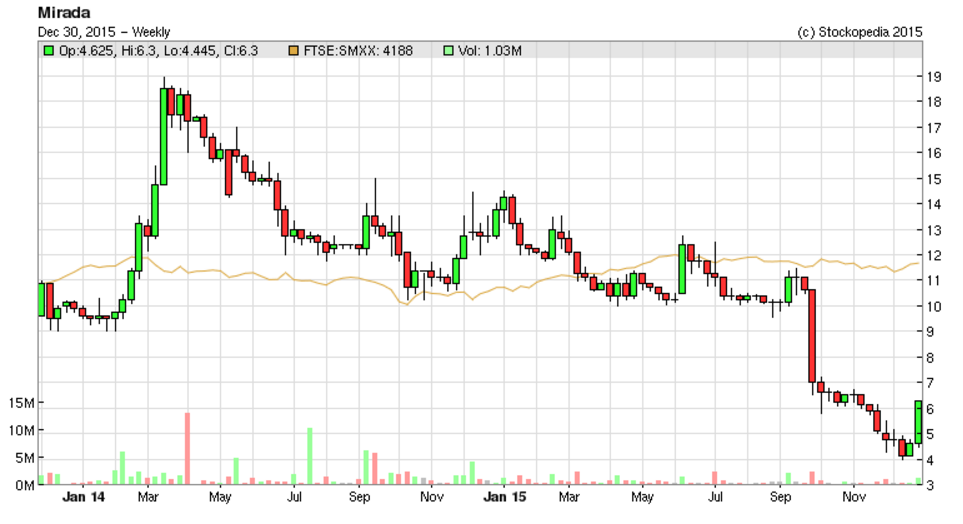963x524 pixels.
Task: Click the '10' price axis label
Action: point(934,306)
